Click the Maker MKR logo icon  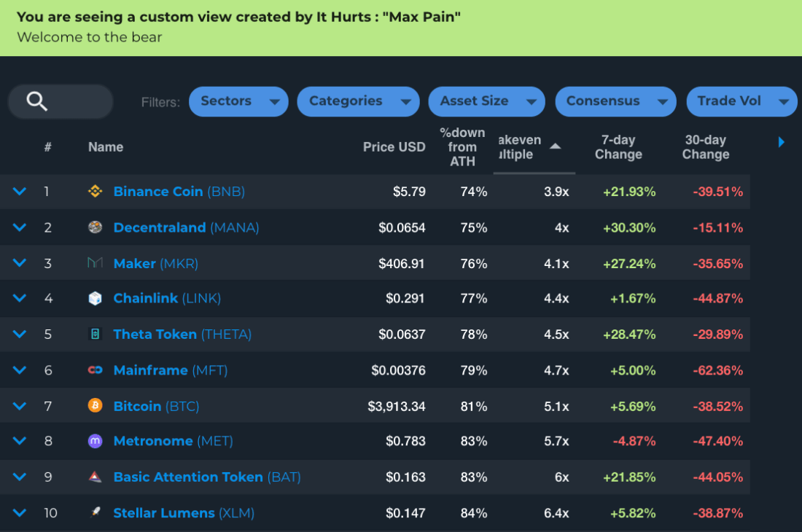coord(95,262)
